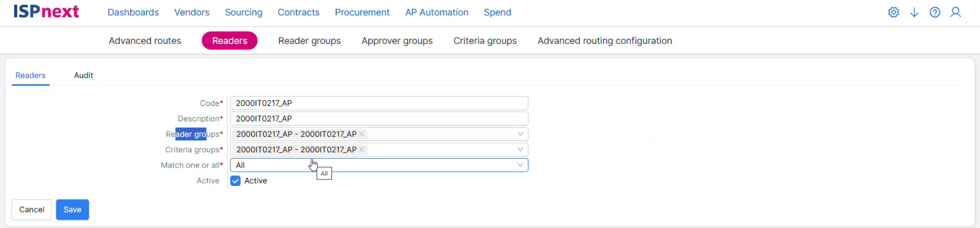Select the highlighted Readers navigation pill
The image size is (980, 228).
coord(229,41)
